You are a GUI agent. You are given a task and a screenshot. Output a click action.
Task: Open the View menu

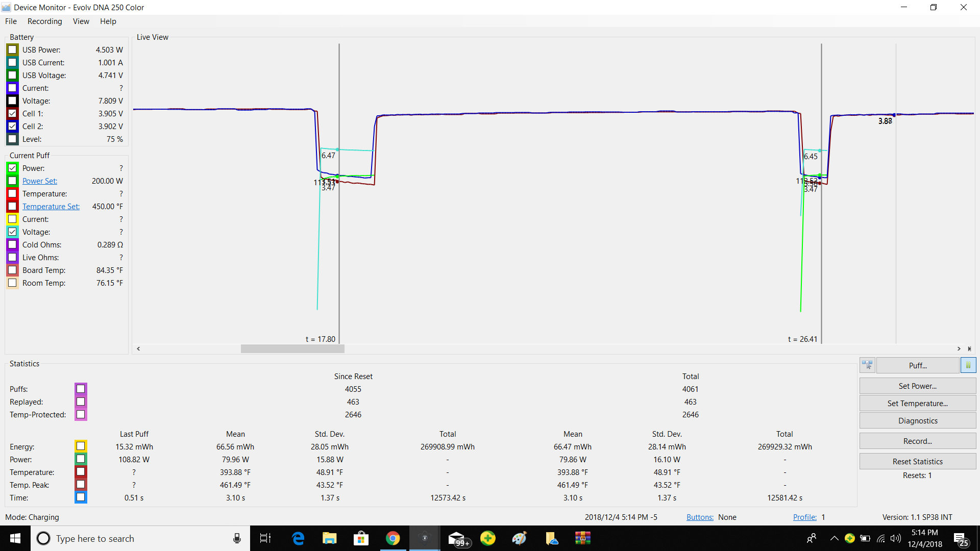(x=81, y=21)
